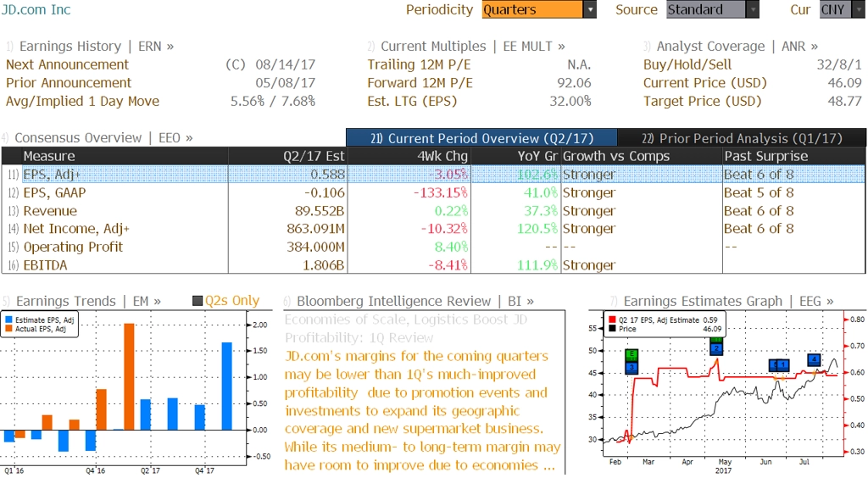Image resolution: width=868 pixels, height=478 pixels.
Task: Open the Source dropdown arrow
Action: coord(753,9)
